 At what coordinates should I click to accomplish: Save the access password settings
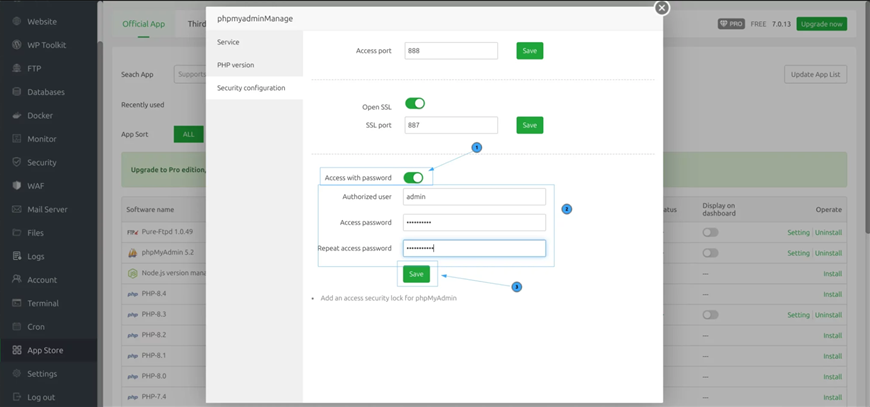click(x=416, y=274)
